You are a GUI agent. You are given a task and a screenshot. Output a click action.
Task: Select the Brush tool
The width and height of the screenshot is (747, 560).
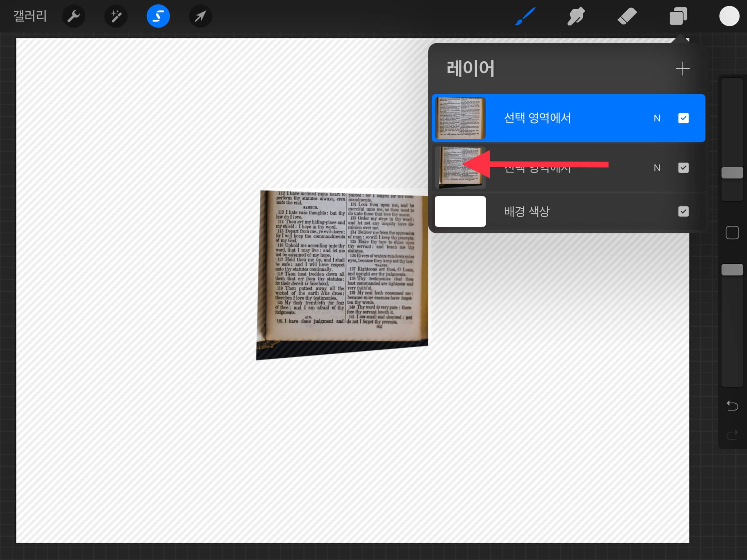coord(525,16)
